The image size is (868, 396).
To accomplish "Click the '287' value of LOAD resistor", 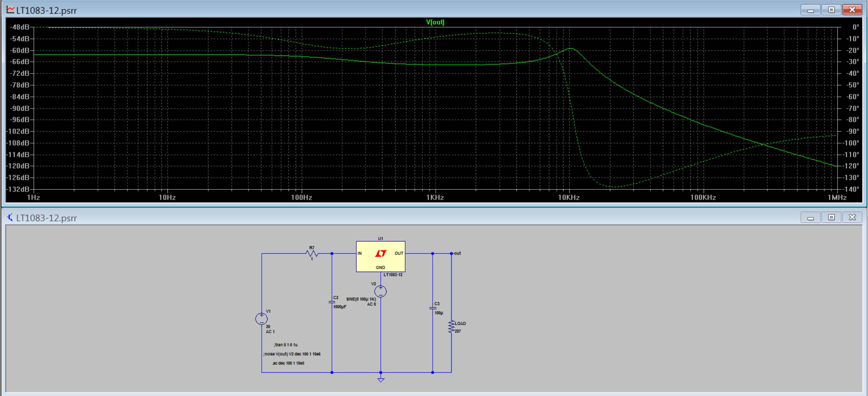I will point(458,331).
